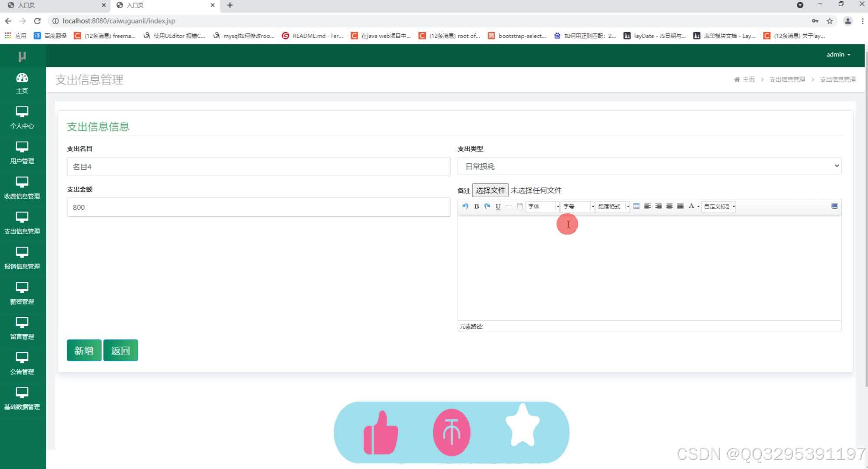Open 报销信息管理 in the sidebar
The image size is (868, 469).
click(x=22, y=258)
